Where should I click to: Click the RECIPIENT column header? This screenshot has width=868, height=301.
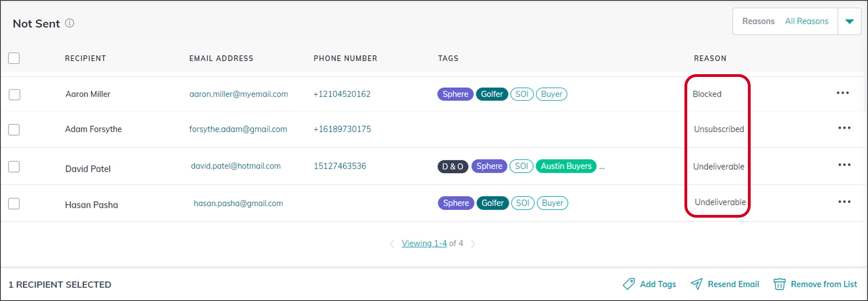point(85,58)
